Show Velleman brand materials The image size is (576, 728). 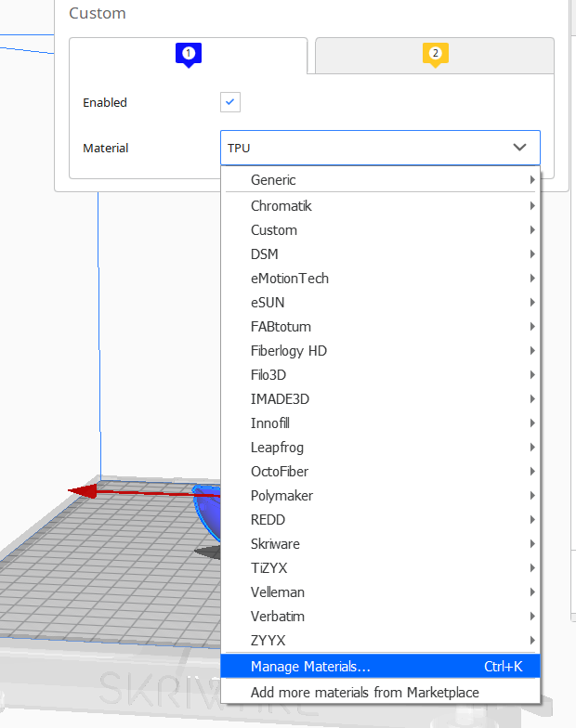click(x=380, y=592)
